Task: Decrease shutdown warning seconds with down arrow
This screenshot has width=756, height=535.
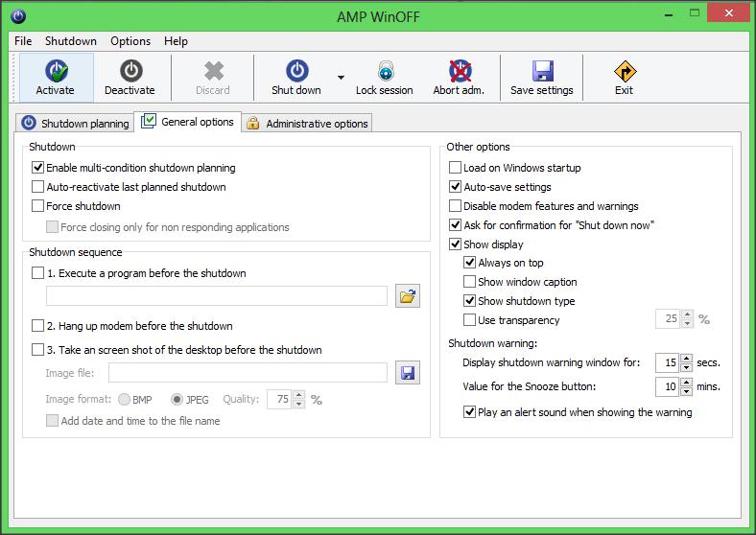Action: tap(687, 368)
